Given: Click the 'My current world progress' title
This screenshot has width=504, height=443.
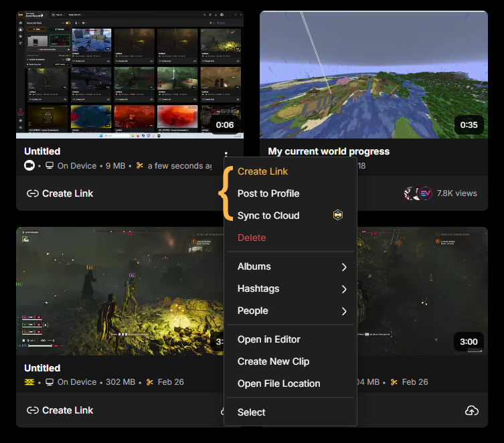Looking at the screenshot, I should (x=329, y=151).
